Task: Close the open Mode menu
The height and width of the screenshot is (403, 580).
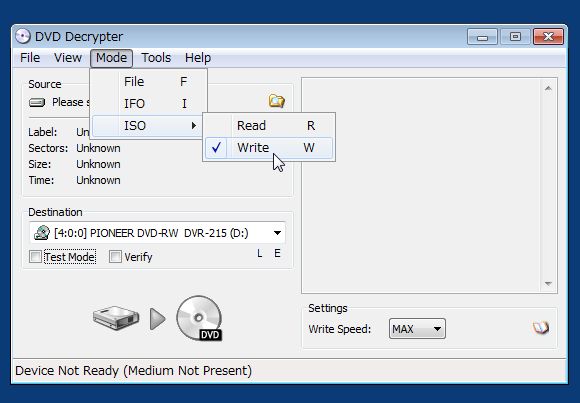Action: (x=111, y=58)
